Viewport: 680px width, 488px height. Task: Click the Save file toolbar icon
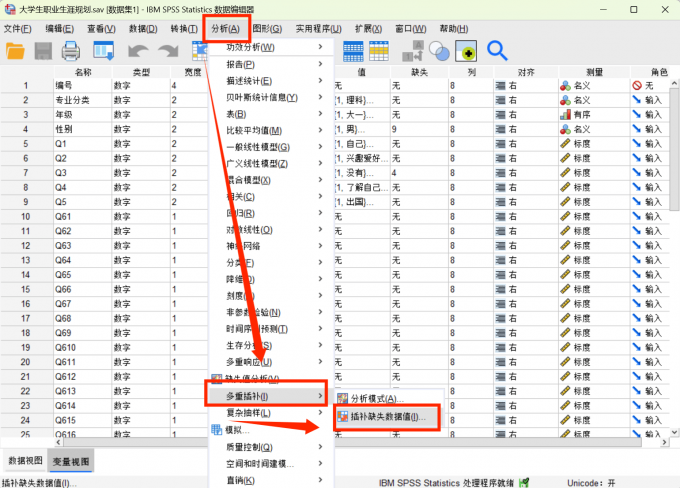(43, 50)
